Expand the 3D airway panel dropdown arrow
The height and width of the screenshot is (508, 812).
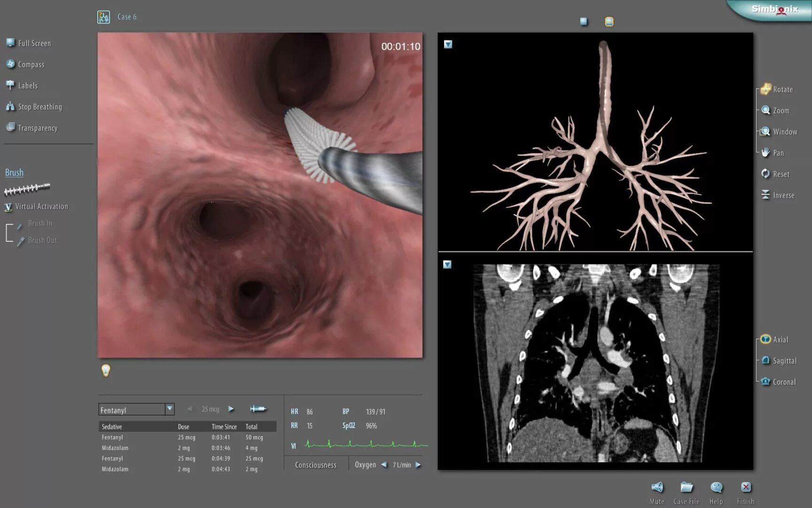point(448,44)
